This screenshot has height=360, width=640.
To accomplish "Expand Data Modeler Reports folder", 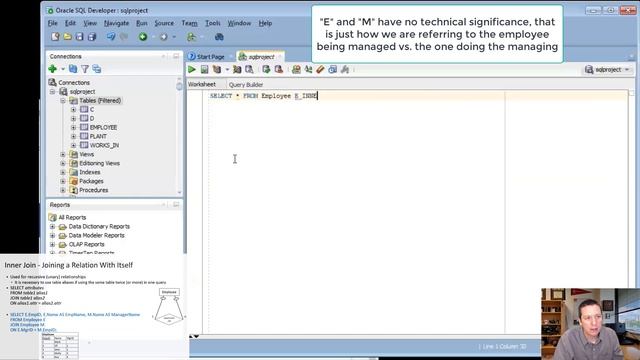I will pos(52,236).
